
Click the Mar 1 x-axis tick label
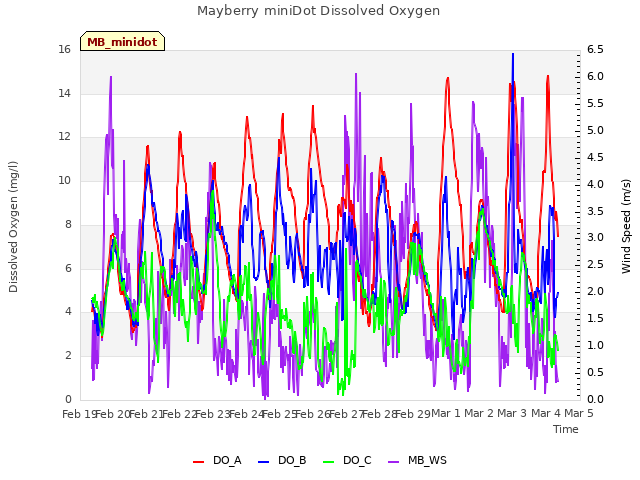coord(446,413)
